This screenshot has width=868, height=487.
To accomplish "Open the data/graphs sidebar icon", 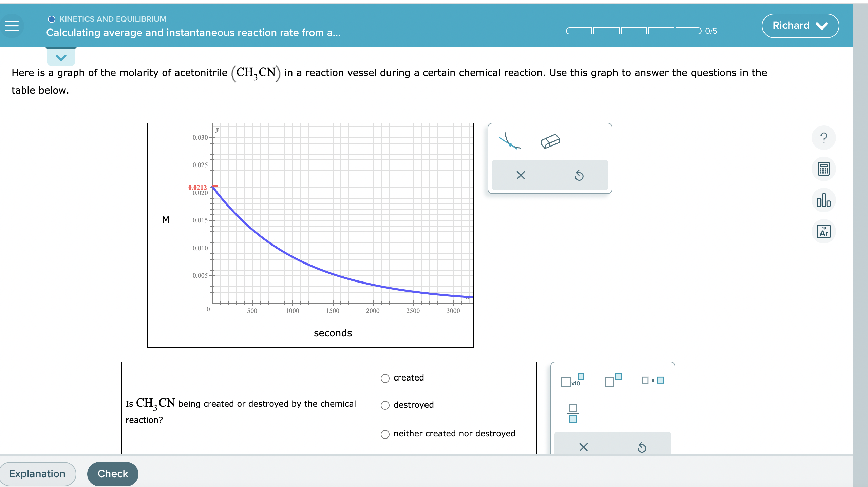I will (824, 200).
